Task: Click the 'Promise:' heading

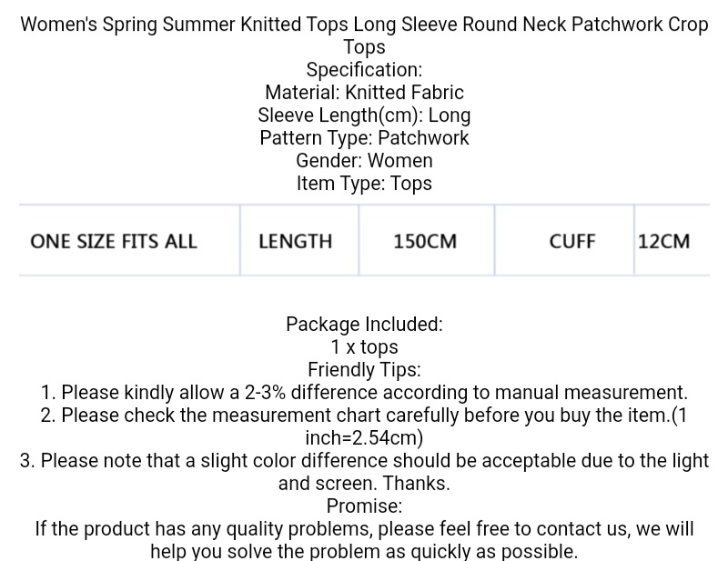Action: pos(364,506)
